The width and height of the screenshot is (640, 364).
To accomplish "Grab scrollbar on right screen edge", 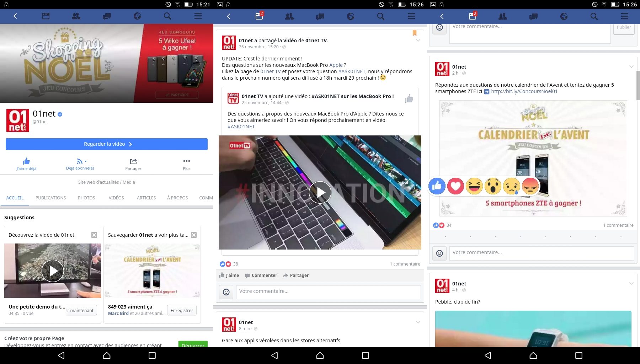I will coord(638,85).
